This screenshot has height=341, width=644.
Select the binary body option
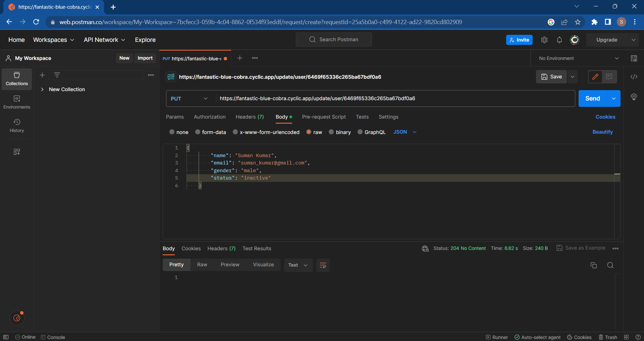pos(331,132)
